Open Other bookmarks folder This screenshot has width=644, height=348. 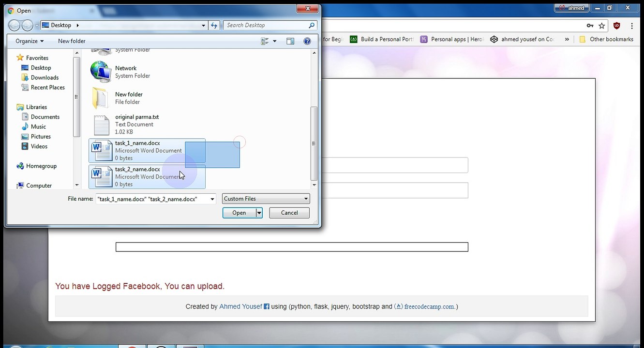[606, 39]
